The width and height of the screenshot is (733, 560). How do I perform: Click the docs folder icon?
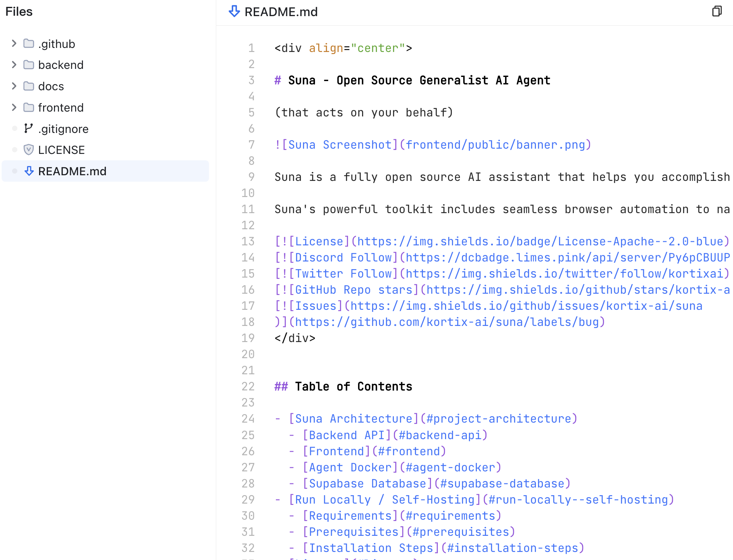[29, 86]
